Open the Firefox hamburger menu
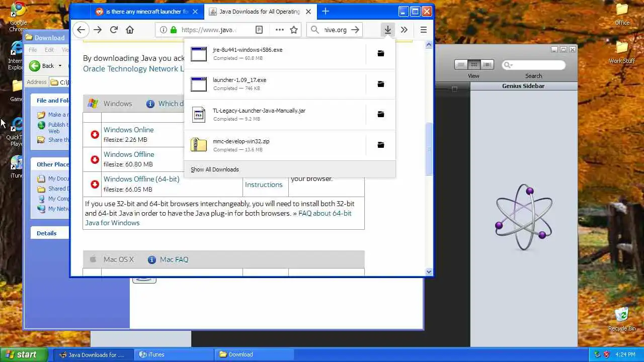Image resolution: width=644 pixels, height=362 pixels. tap(424, 30)
